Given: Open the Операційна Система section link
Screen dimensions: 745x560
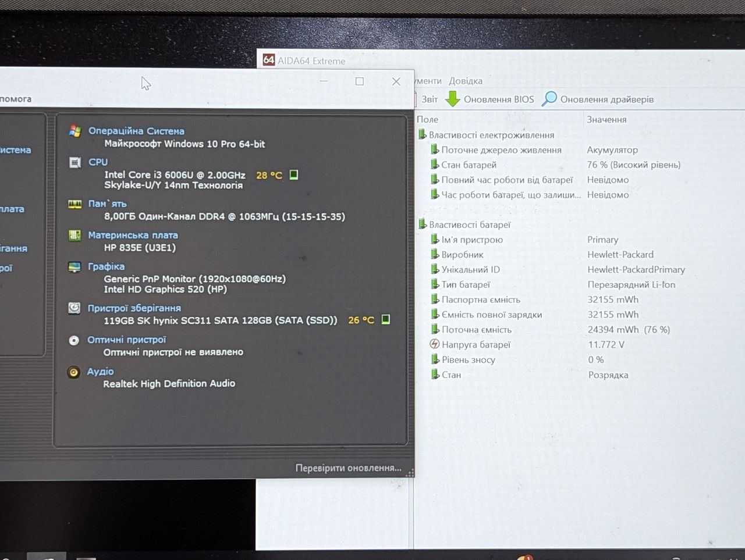Looking at the screenshot, I should point(136,131).
